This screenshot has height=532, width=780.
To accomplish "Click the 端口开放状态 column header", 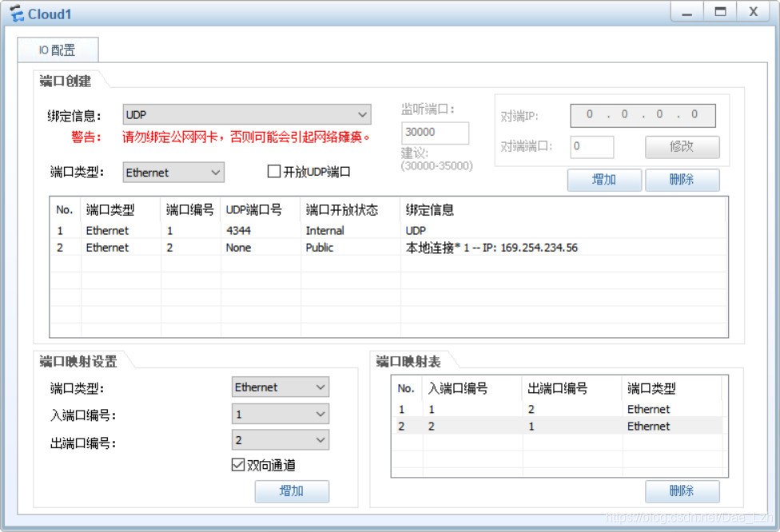I will pyautogui.click(x=350, y=210).
